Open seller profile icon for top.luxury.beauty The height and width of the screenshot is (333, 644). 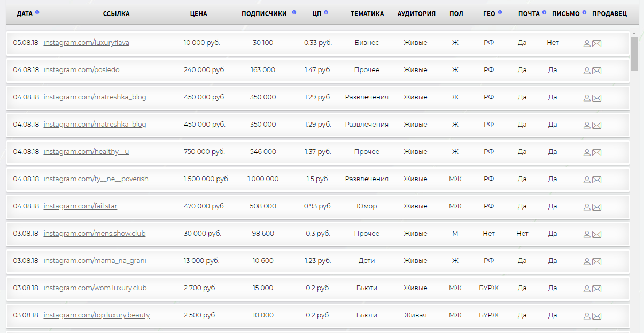(587, 316)
